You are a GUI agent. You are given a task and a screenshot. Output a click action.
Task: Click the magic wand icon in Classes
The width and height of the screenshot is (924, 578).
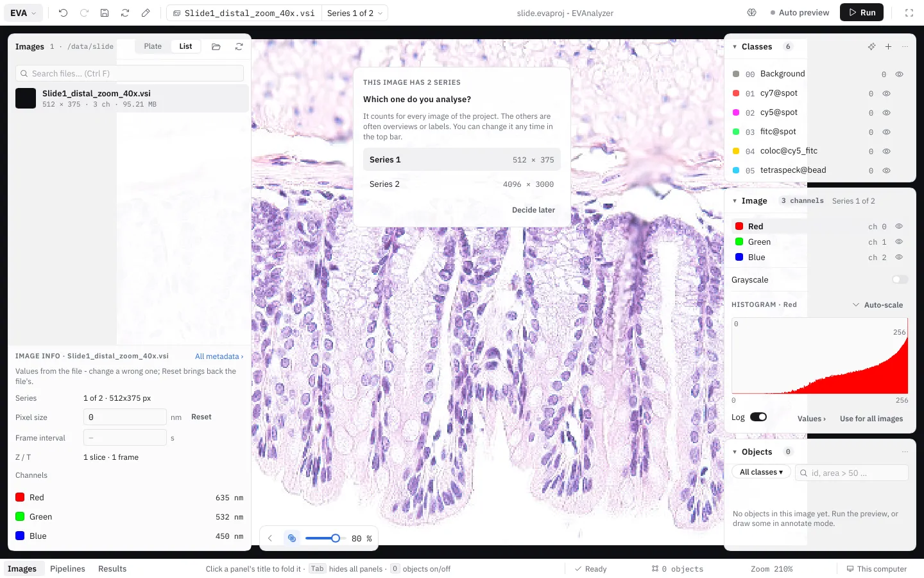(871, 47)
